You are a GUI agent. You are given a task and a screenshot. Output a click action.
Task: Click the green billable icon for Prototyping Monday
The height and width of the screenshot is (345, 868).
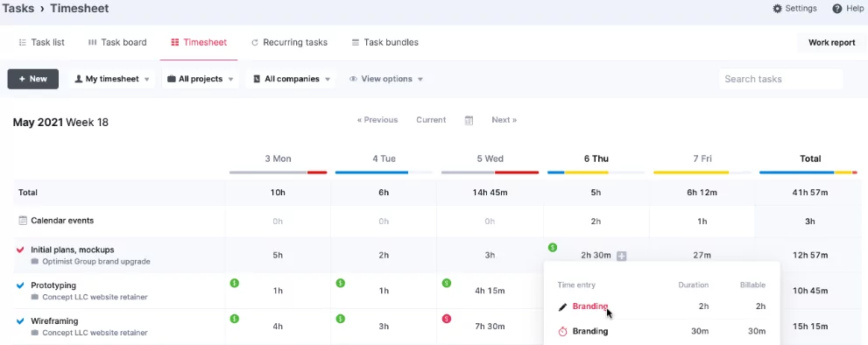[x=234, y=283]
